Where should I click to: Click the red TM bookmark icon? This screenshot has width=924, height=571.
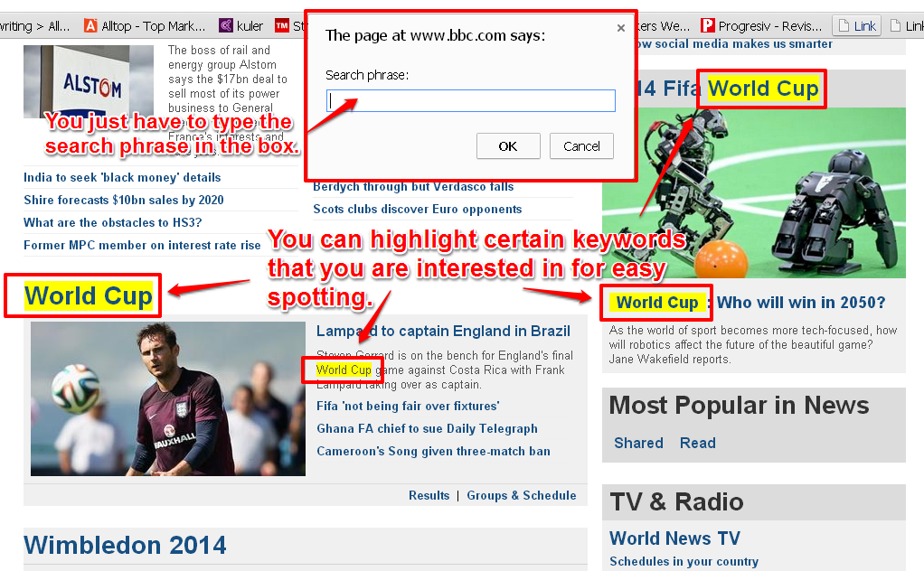pyautogui.click(x=282, y=26)
